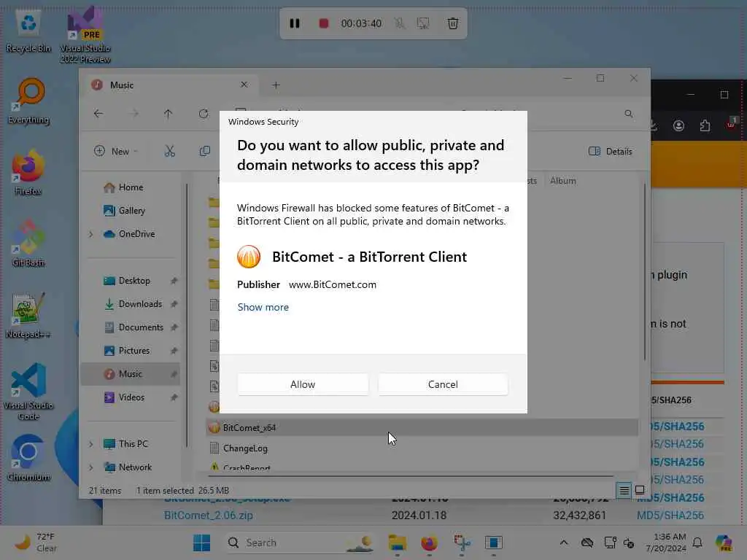The height and width of the screenshot is (560, 747).
Task: Click the taskbar Search box
Action: (x=299, y=542)
